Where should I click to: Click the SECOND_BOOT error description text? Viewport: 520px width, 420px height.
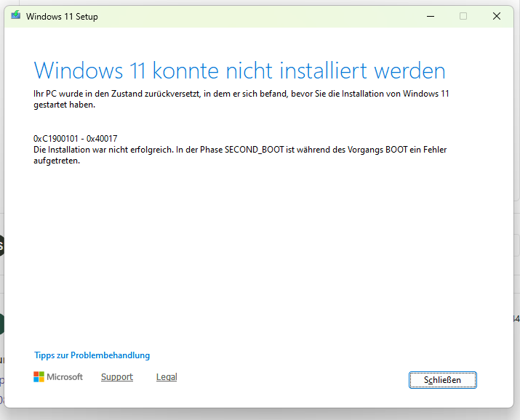click(x=240, y=155)
